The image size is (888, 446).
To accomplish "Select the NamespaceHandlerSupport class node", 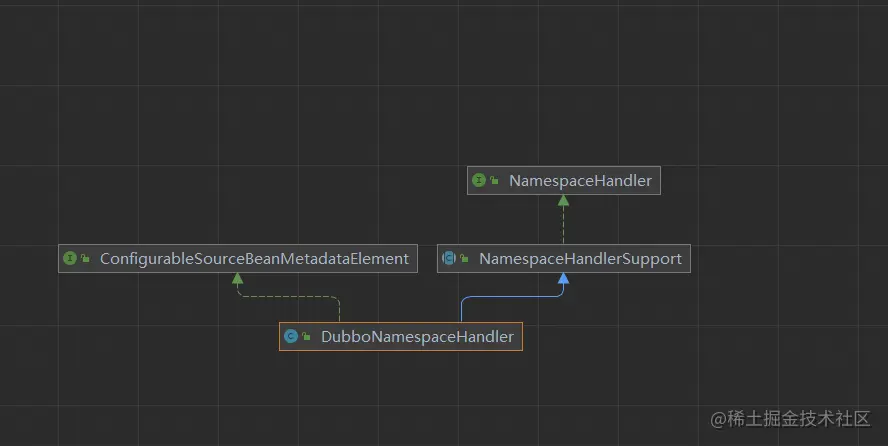I will click(x=563, y=259).
